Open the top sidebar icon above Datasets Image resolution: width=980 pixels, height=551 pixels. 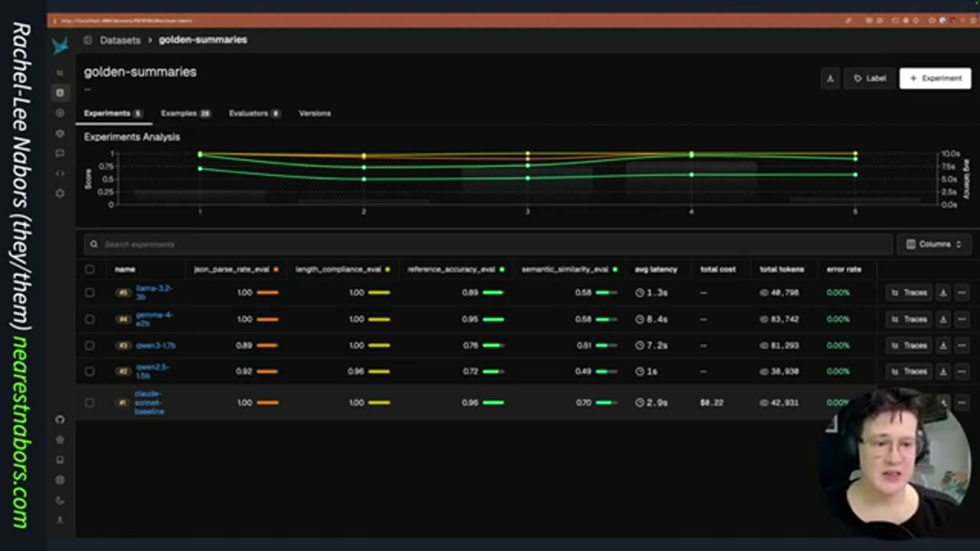(60, 73)
